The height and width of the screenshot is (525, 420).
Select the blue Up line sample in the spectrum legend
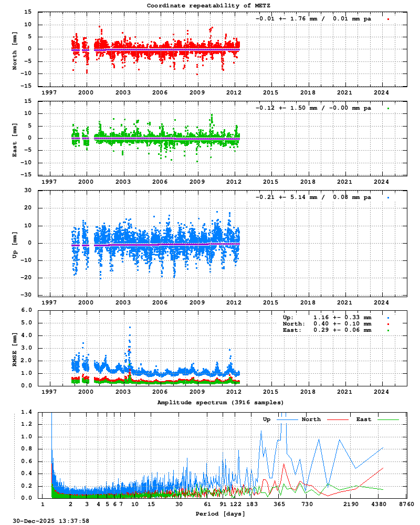(x=287, y=419)
